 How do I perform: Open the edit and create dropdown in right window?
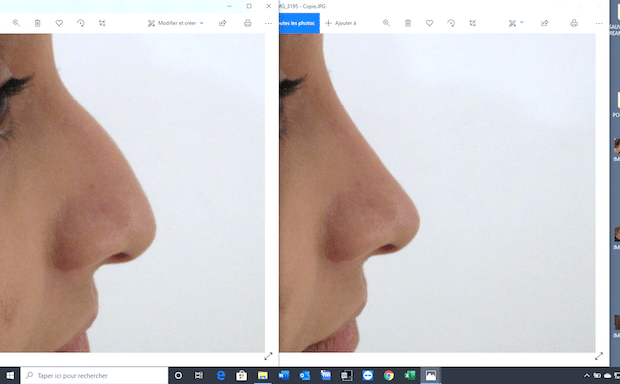click(516, 23)
